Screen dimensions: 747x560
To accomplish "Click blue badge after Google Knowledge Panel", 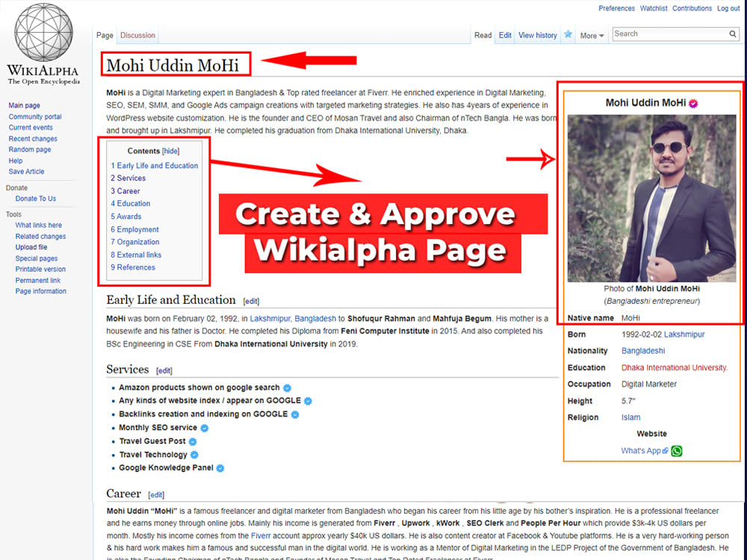I will click(x=220, y=469).
